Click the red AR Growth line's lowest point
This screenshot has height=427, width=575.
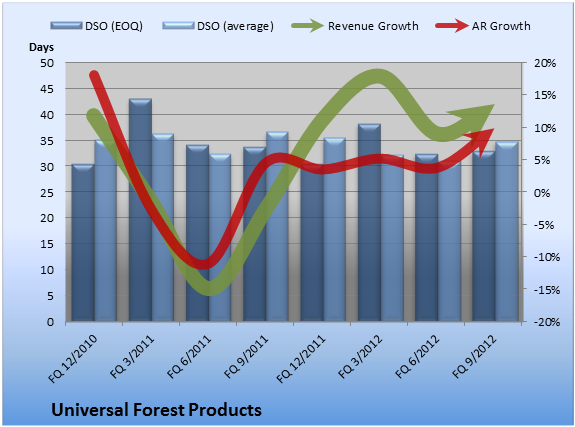point(202,264)
